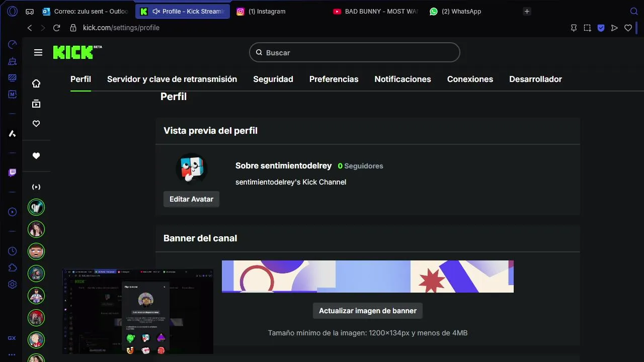Viewport: 644px width, 362px height.
Task: Open Extensions puzzle icon in sidebar
Action: pyautogui.click(x=13, y=267)
